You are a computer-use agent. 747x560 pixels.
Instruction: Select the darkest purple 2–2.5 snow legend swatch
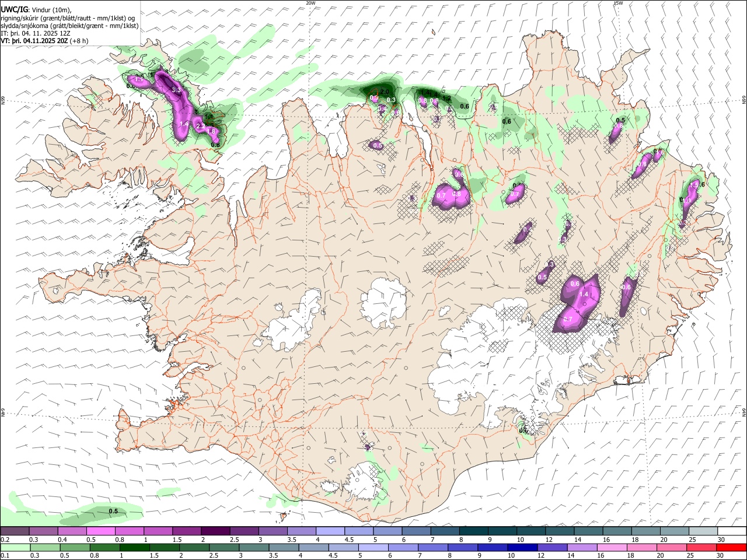point(215,531)
